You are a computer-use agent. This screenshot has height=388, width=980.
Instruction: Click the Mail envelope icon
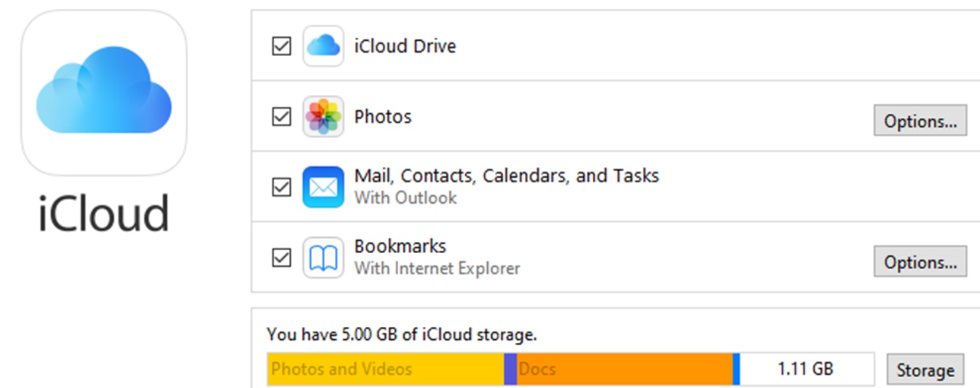click(323, 186)
